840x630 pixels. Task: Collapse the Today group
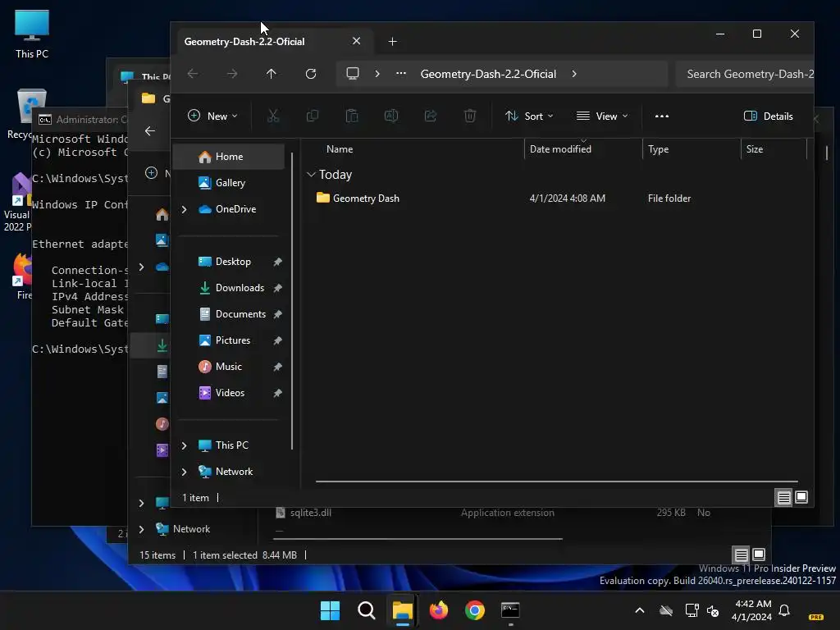[x=311, y=175]
